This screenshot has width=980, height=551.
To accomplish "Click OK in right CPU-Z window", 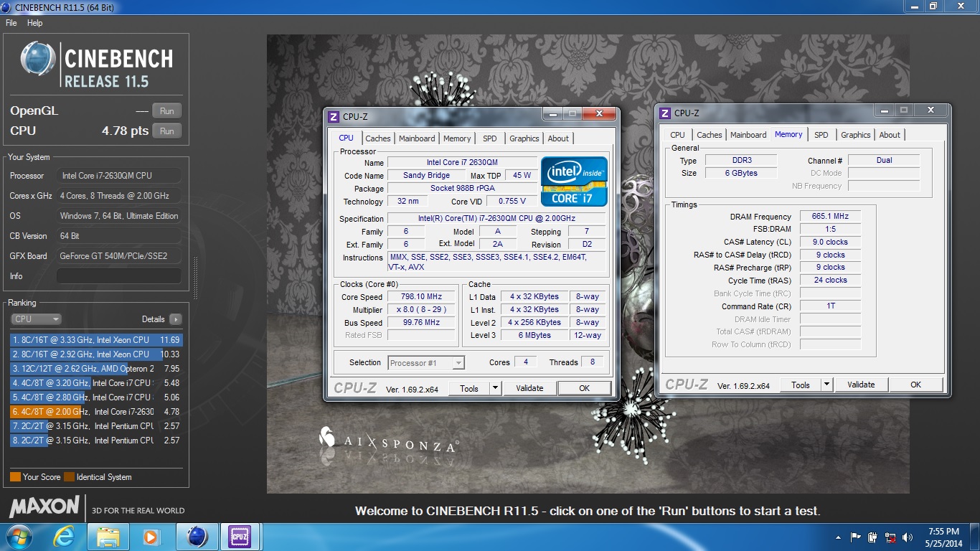I will 915,385.
